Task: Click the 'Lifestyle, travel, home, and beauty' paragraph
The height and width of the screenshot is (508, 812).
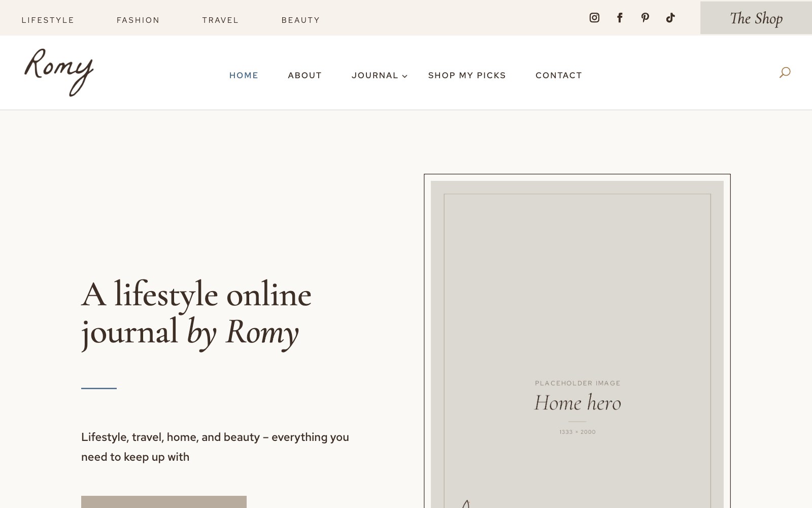Action: [x=215, y=447]
